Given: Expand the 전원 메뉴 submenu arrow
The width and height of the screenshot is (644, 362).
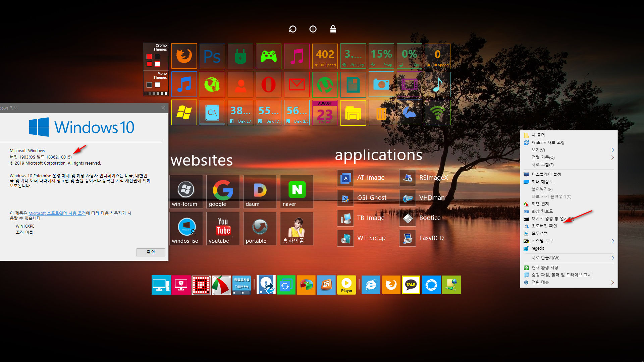Looking at the screenshot, I should coord(612,282).
